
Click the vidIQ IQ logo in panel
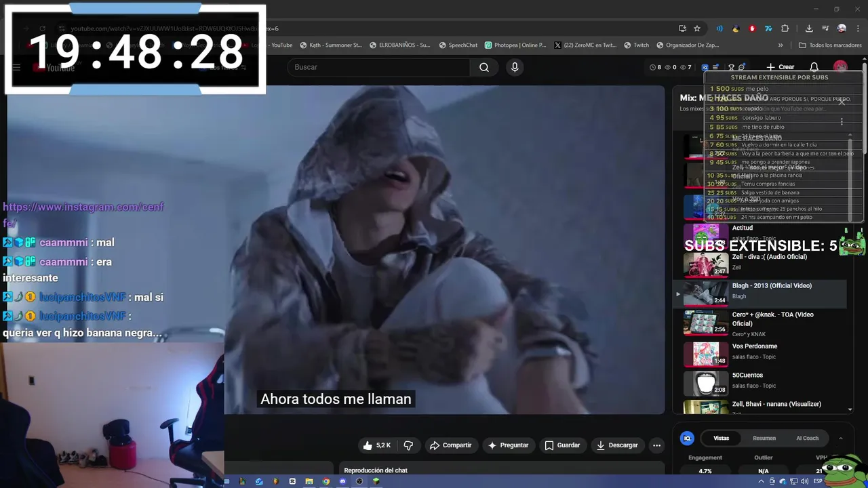687,438
